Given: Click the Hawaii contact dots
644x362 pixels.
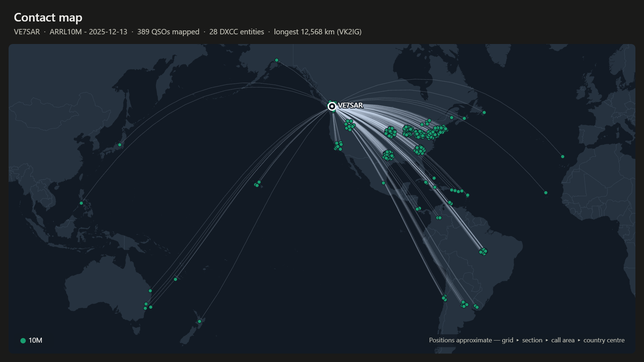Looking at the screenshot, I should tap(258, 184).
